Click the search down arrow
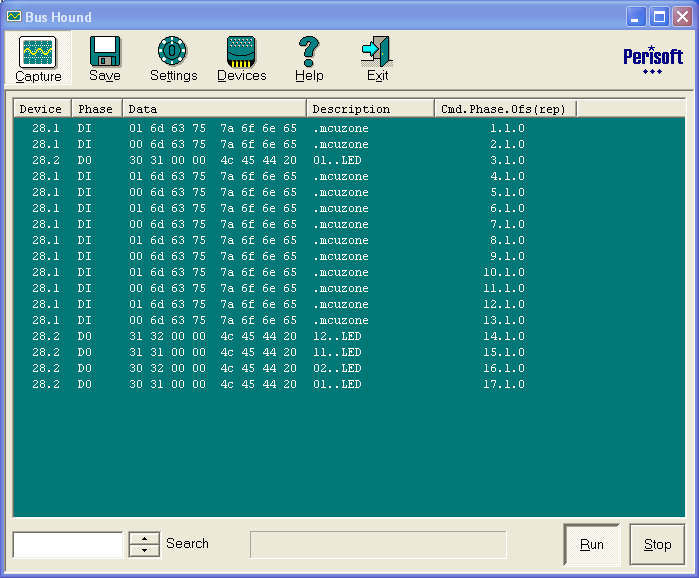 point(144,550)
